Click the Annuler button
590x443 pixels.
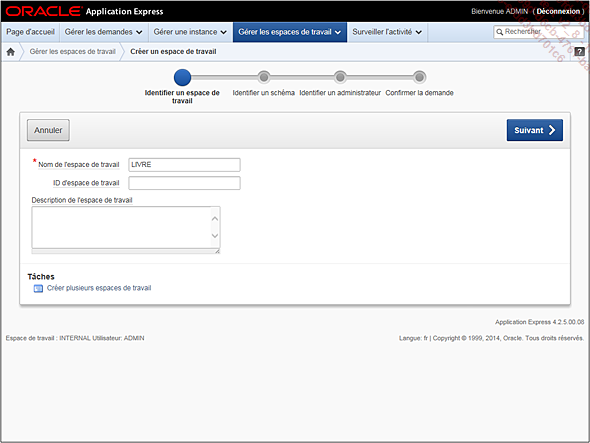(48, 130)
